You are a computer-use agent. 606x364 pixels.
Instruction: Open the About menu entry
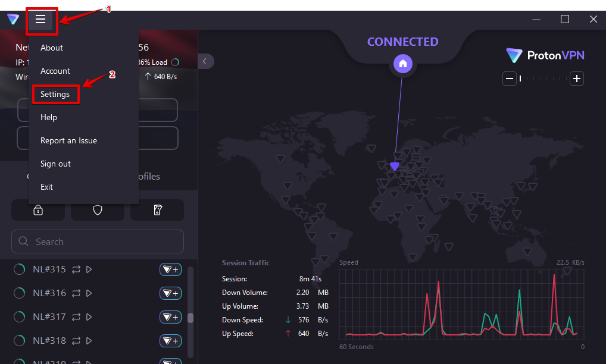tap(52, 48)
